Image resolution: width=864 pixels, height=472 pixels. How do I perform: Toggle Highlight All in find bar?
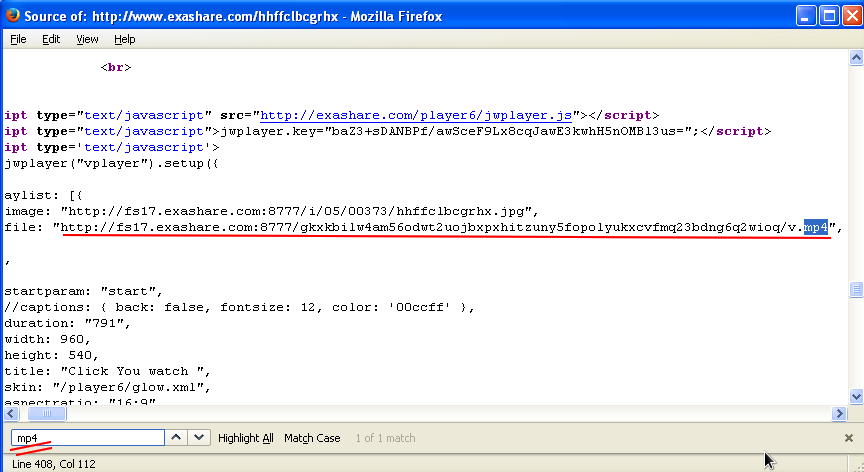pyautogui.click(x=246, y=438)
